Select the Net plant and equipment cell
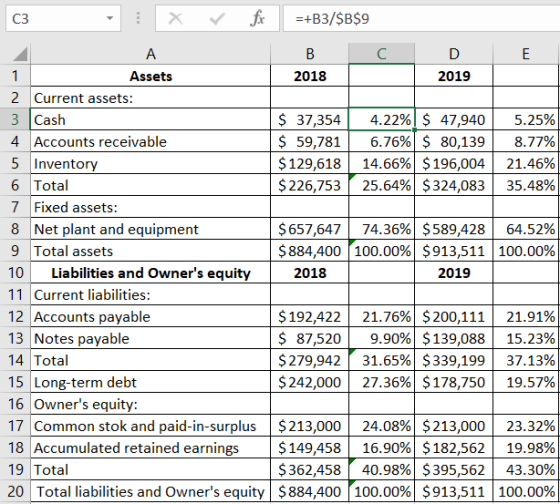 (x=151, y=229)
